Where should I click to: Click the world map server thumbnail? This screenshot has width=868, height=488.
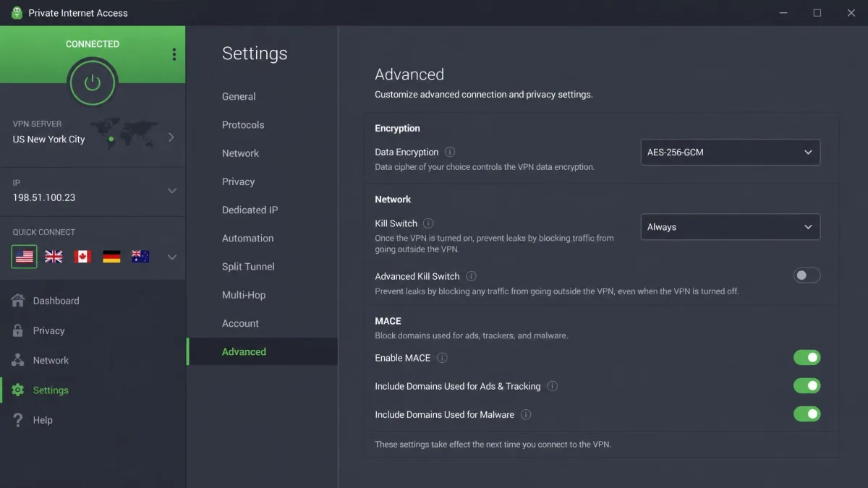coord(124,134)
